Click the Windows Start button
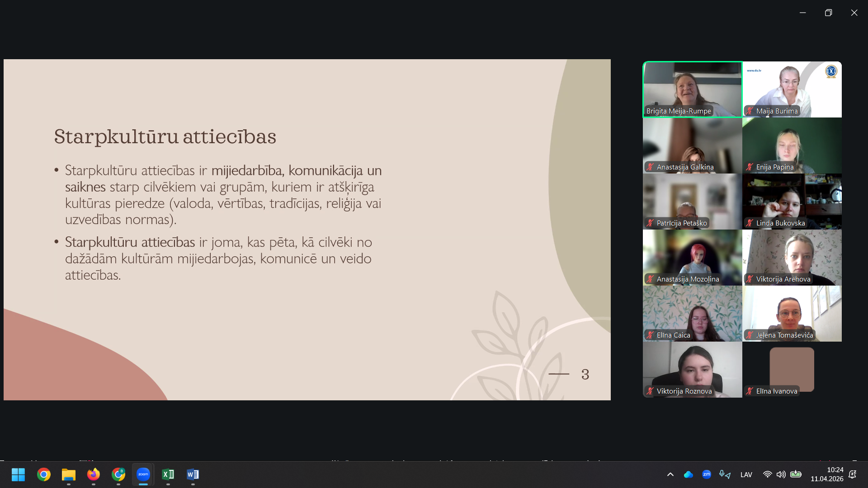 click(x=18, y=474)
